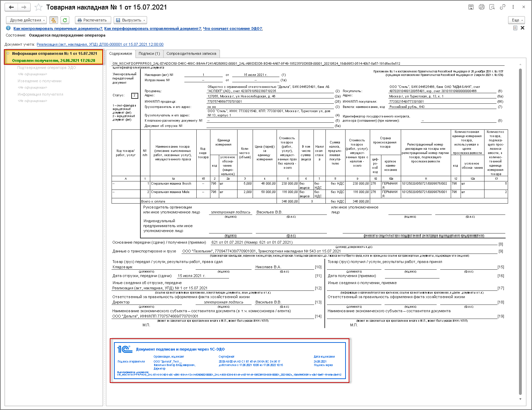Click the Miele price 58 000,00 cell
Image resolution: width=532 pixels, height=410 pixels.
pyautogui.click(x=265, y=194)
